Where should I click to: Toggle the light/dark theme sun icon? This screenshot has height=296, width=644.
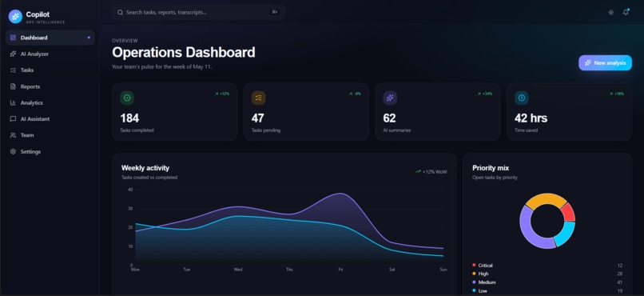(x=610, y=12)
